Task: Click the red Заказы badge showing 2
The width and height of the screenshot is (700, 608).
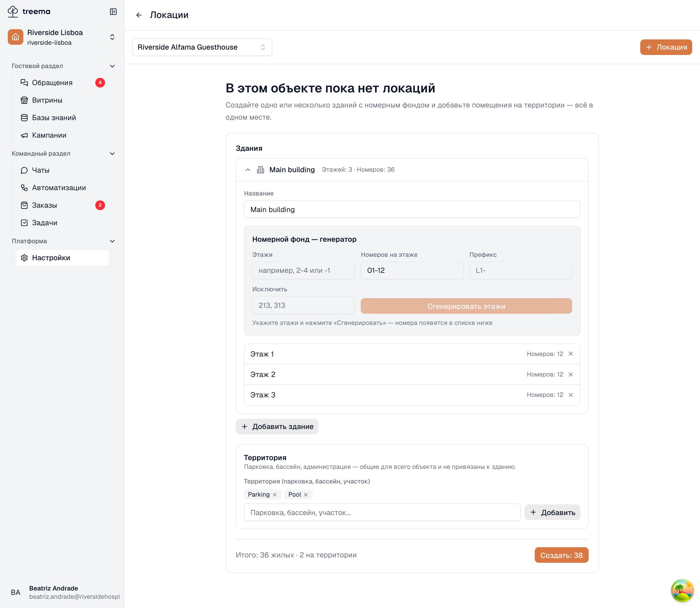Action: (100, 205)
